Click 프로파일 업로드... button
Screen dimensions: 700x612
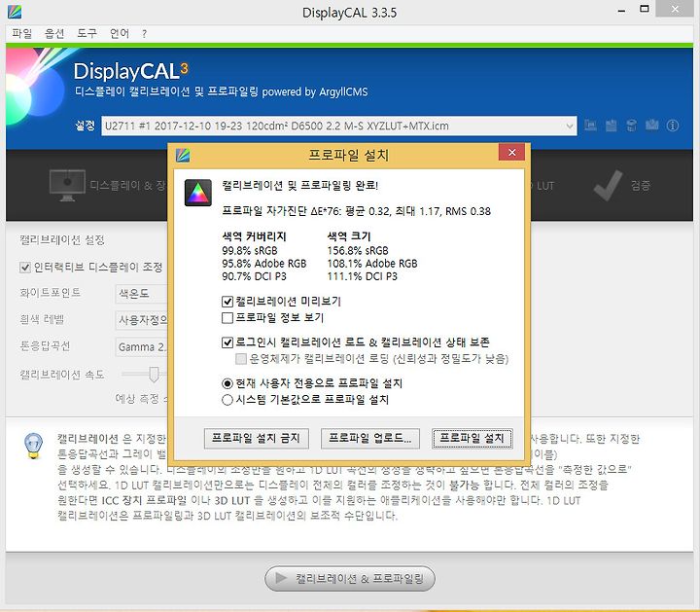click(370, 438)
